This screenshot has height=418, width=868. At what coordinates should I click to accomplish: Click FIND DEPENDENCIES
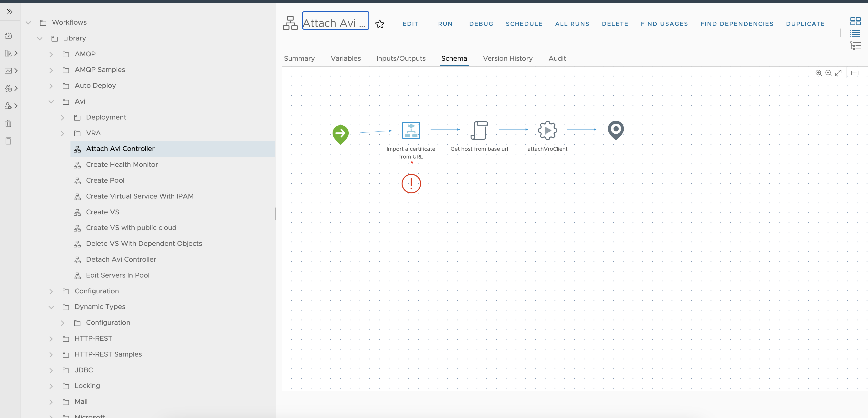737,24
